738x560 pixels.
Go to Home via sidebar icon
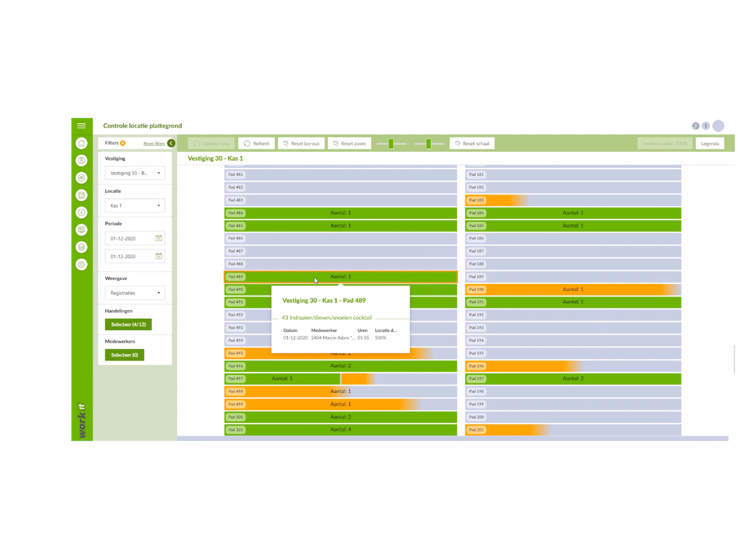coord(81,143)
